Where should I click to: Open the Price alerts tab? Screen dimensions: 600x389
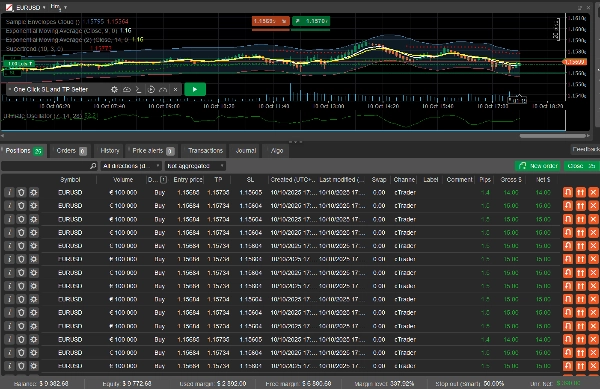click(x=153, y=151)
